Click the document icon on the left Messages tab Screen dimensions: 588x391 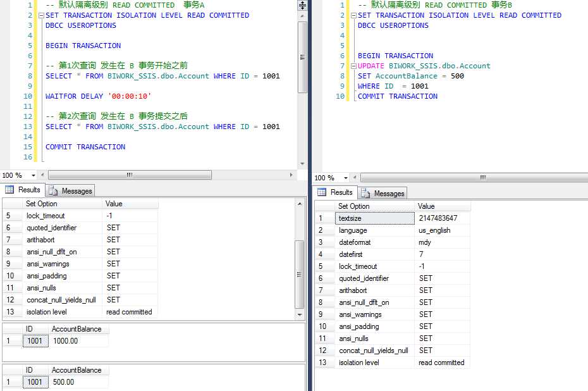52,191
